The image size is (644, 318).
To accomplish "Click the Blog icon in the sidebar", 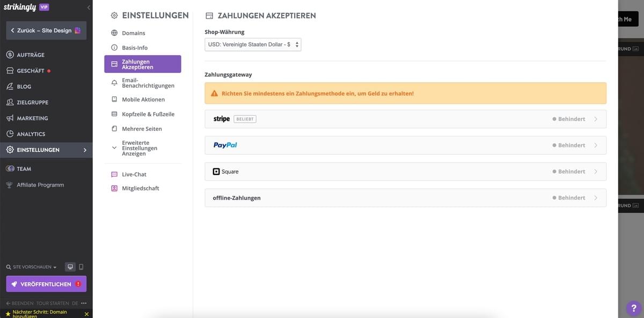I will (9, 86).
